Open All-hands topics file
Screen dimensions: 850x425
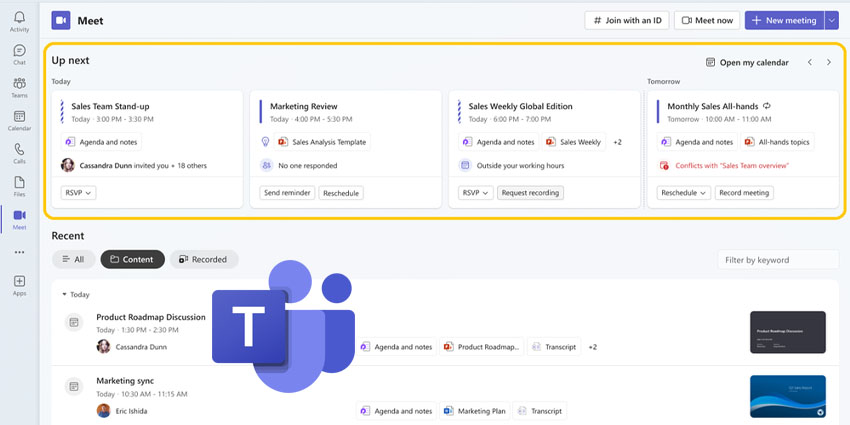pos(777,142)
